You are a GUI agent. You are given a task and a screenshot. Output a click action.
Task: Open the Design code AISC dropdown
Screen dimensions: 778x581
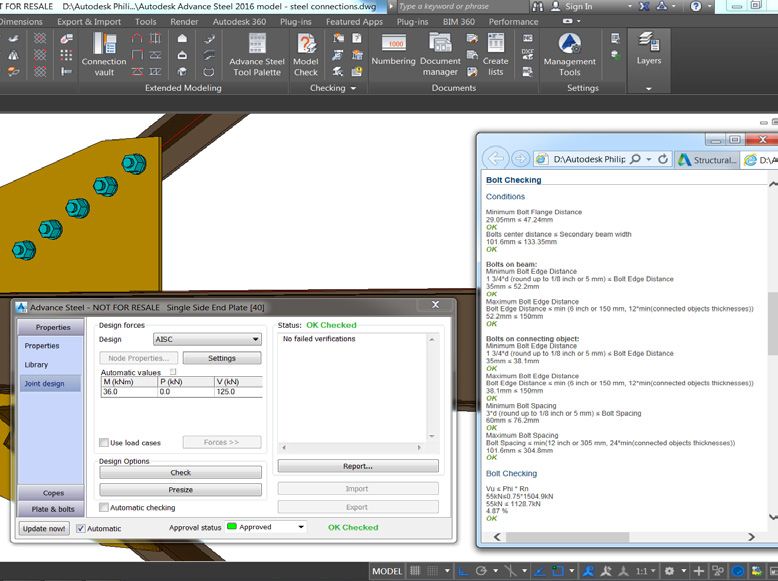point(207,339)
